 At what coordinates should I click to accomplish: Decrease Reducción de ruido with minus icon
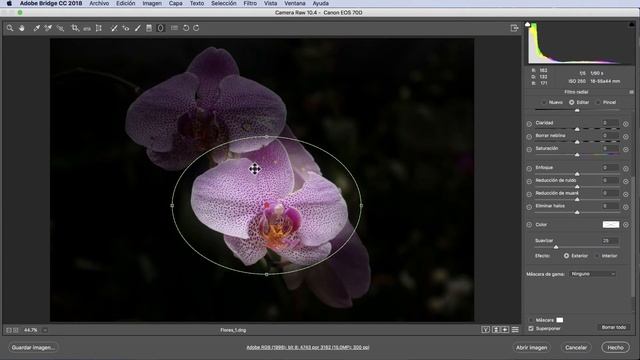529,181
